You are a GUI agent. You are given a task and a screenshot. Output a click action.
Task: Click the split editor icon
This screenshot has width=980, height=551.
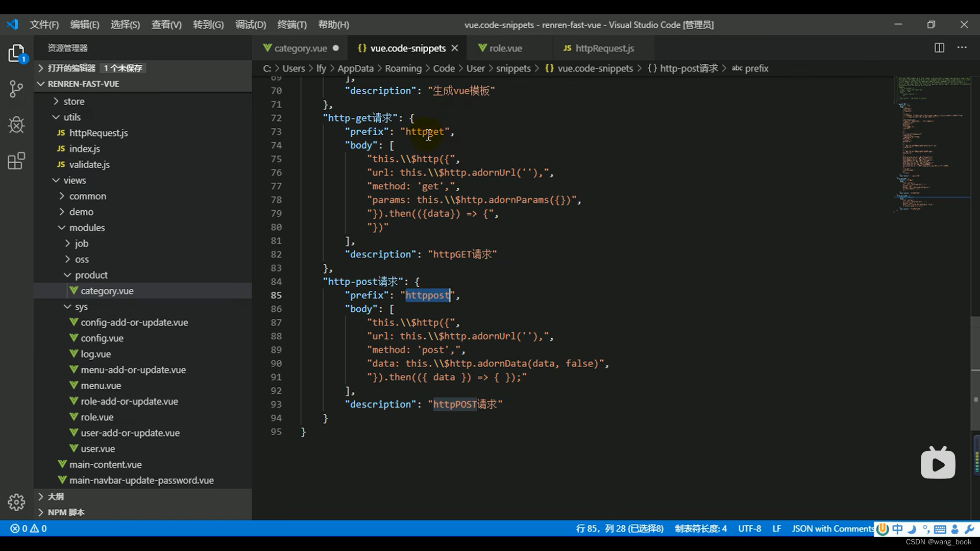[939, 48]
